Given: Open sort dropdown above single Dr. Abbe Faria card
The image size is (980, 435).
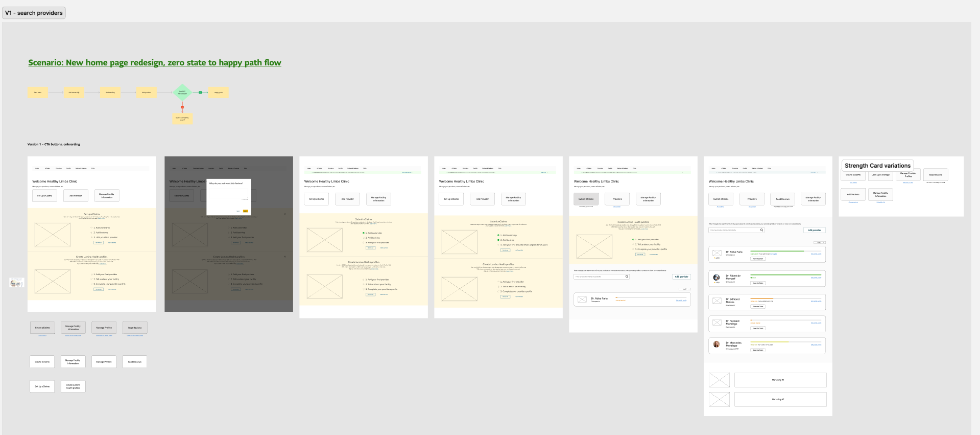Looking at the screenshot, I should (x=685, y=289).
